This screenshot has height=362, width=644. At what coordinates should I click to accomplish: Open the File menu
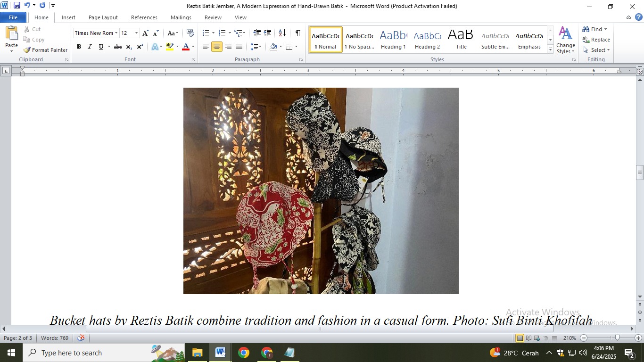pos(13,17)
